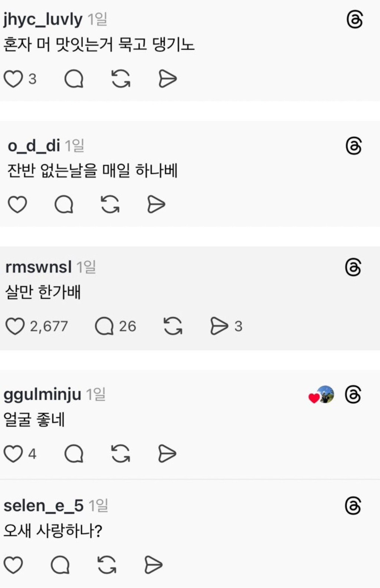Unlike selen_e_5's comment heart
This screenshot has width=380, height=588.
[x=15, y=565]
